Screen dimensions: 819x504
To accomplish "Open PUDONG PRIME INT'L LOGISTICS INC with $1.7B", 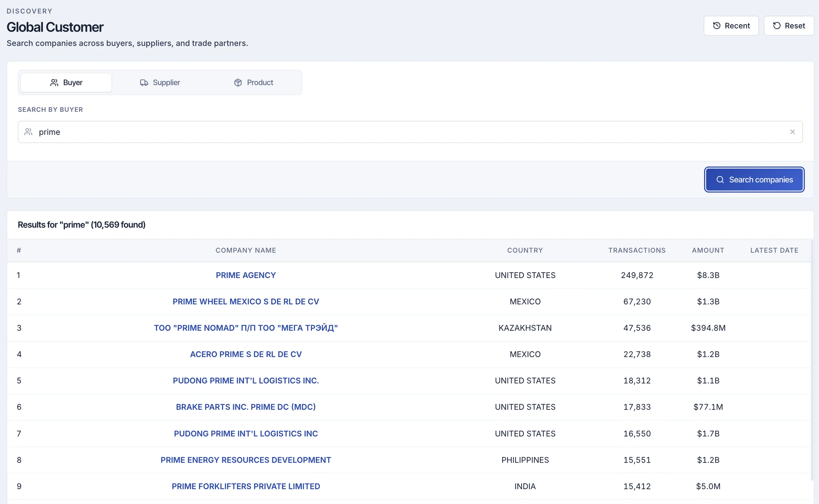I will pyautogui.click(x=246, y=434).
